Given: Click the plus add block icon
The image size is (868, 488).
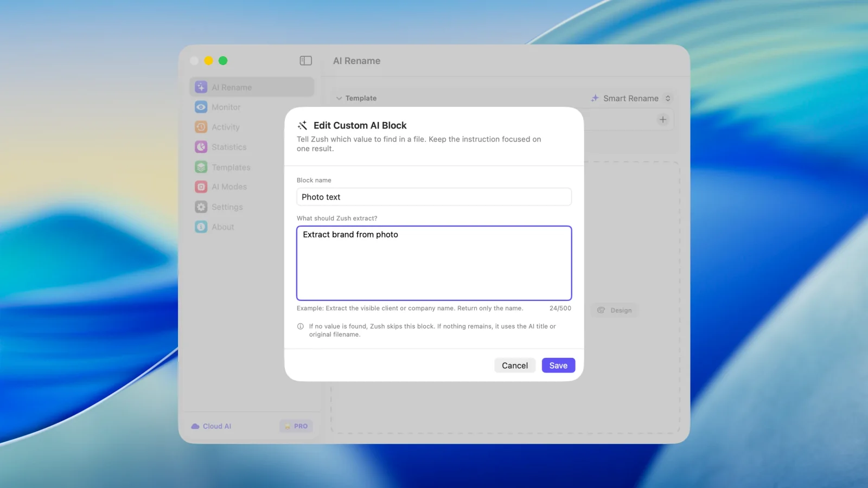Looking at the screenshot, I should (663, 119).
